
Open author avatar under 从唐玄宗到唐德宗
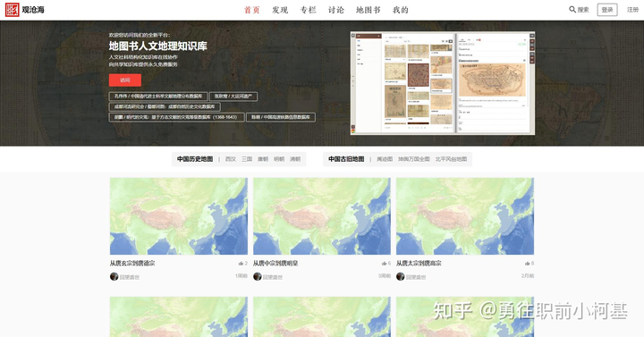(x=114, y=276)
